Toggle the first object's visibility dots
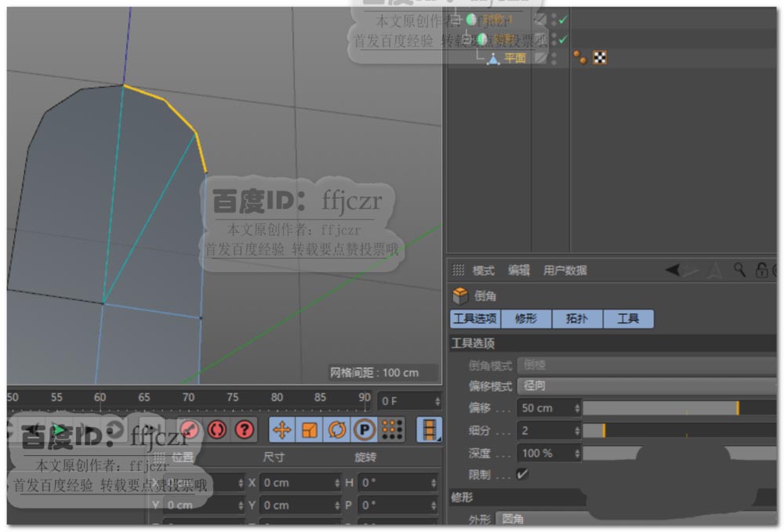The height and width of the screenshot is (532, 784). 554,20
